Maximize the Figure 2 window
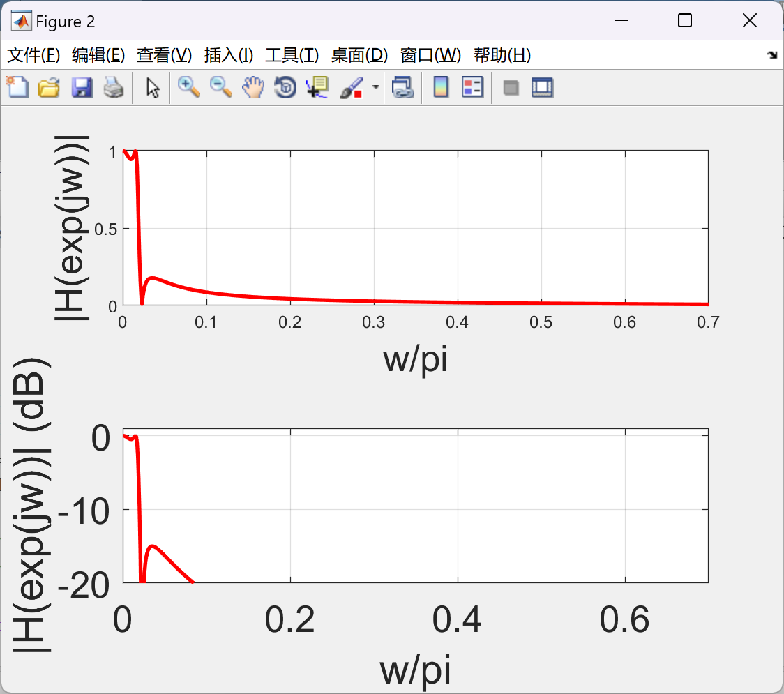 684,20
